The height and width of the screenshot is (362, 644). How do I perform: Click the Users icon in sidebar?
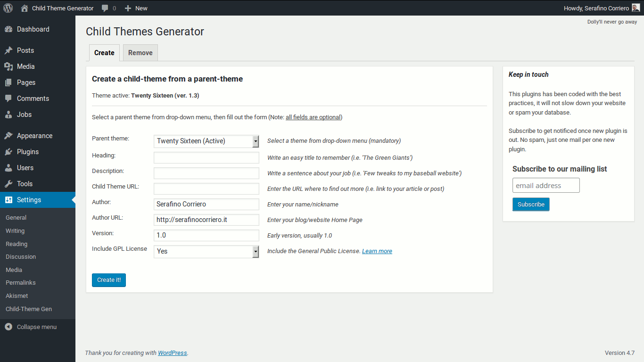pyautogui.click(x=8, y=168)
